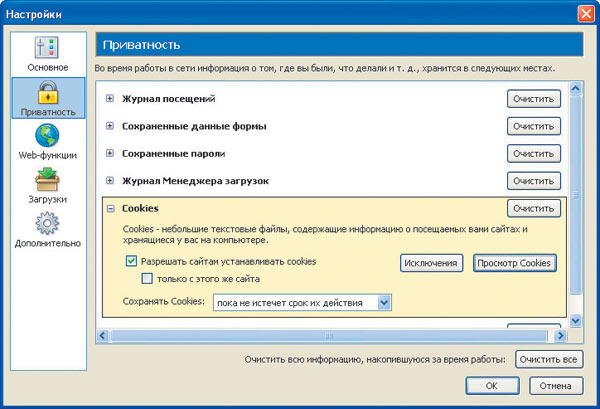This screenshot has height=409, width=600.
Task: Collapse the Cookies section
Action: tap(111, 209)
